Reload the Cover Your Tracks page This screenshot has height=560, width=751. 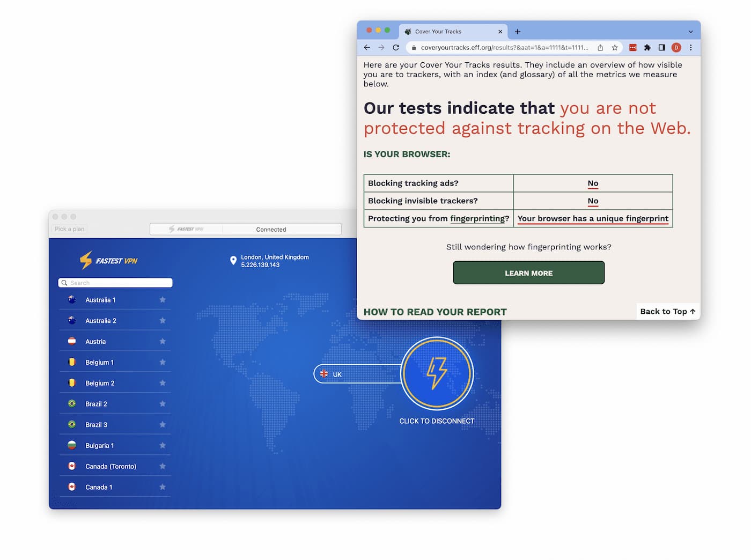tap(396, 47)
